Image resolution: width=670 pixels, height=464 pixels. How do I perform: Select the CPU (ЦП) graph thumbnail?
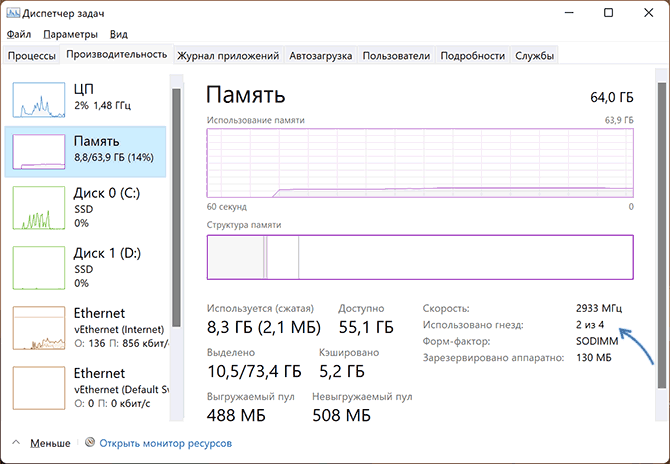[x=38, y=103]
